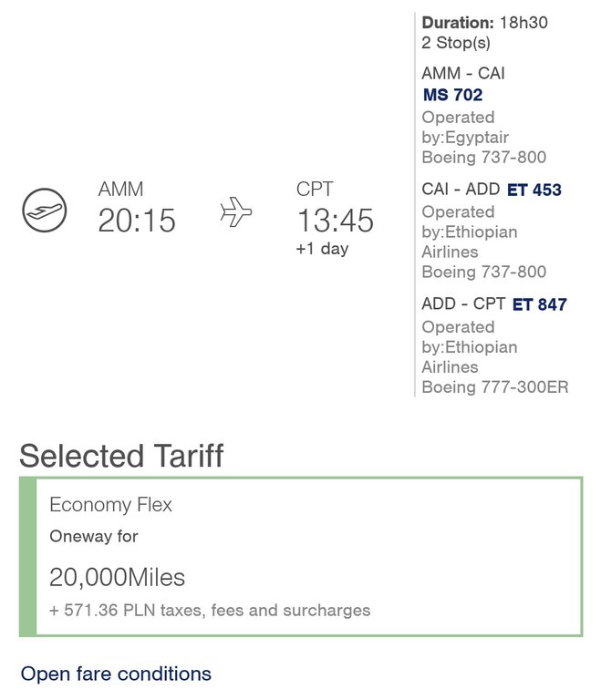The image size is (601, 700).
Task: Open flight number ET 453 details
Action: 534,190
